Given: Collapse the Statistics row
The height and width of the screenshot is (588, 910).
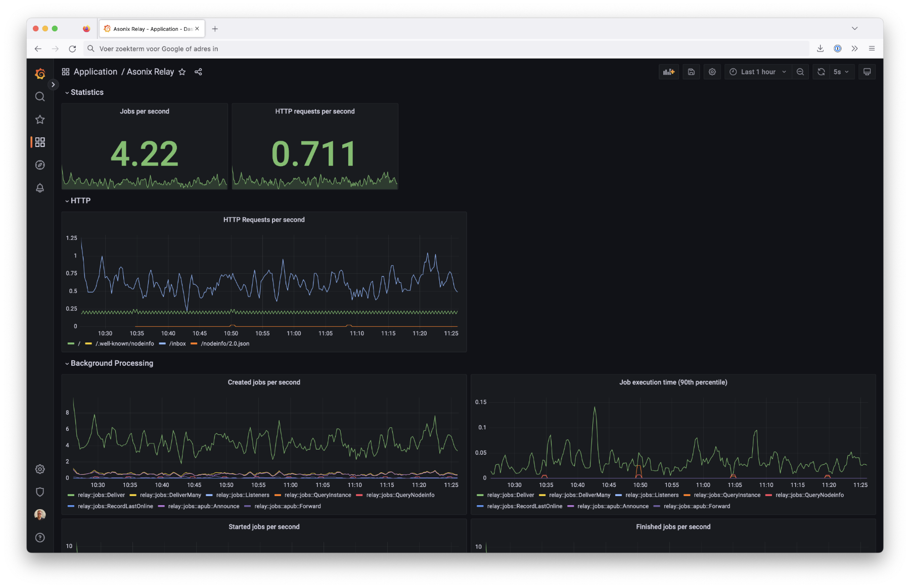Looking at the screenshot, I should tap(86, 92).
